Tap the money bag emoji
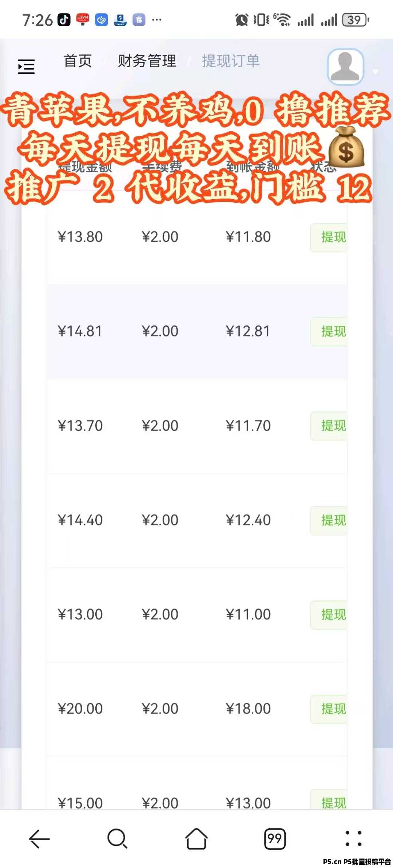Viewport: 393px width, 868px height. [x=346, y=148]
